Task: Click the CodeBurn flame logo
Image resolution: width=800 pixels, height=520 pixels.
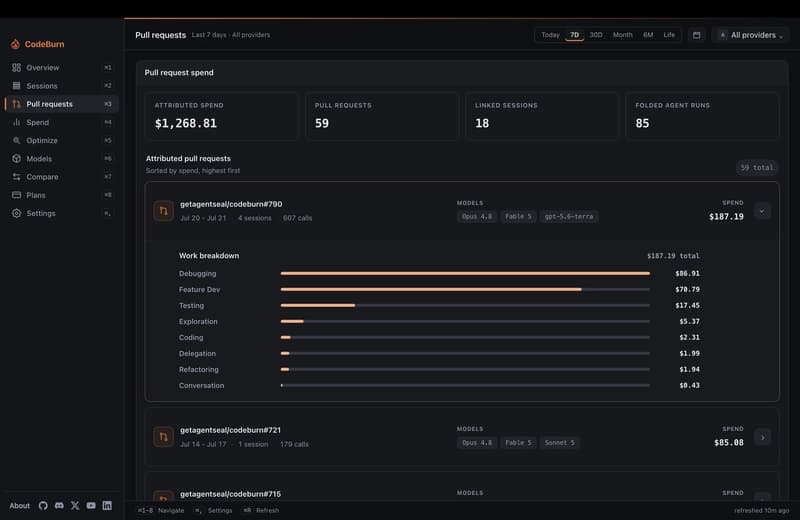Action: [x=15, y=44]
